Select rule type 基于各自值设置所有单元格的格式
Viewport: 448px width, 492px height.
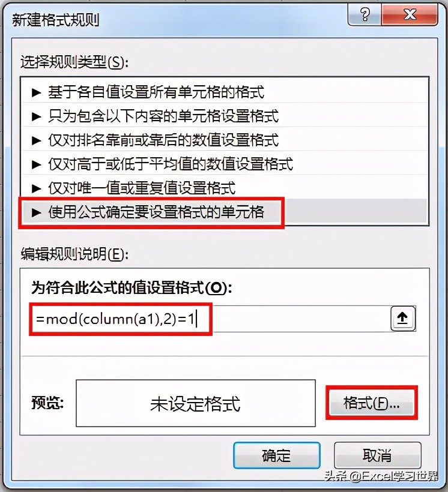(225, 92)
